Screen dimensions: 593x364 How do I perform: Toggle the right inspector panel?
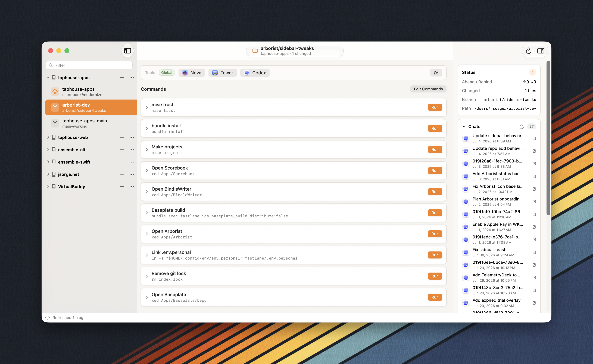point(541,51)
